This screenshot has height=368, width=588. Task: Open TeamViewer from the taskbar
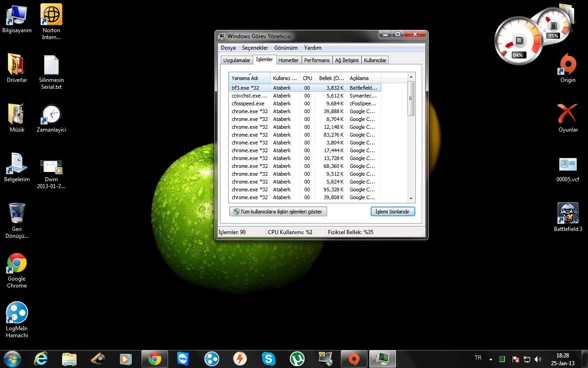183,359
